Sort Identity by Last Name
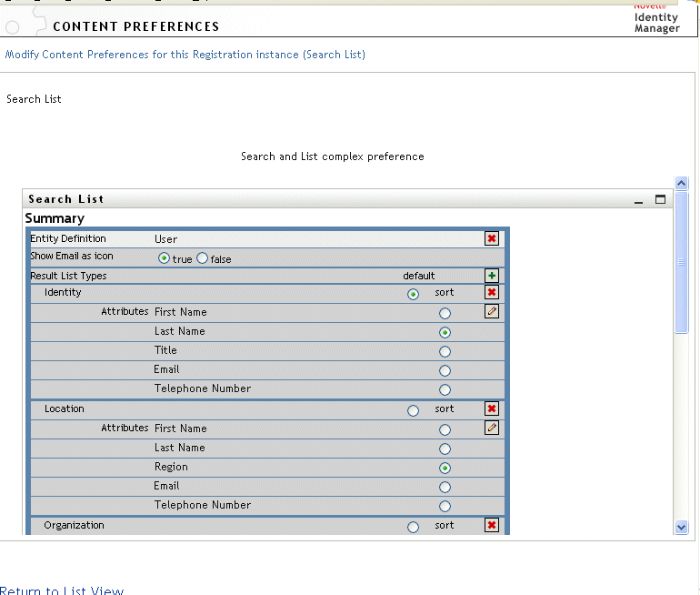 (445, 332)
